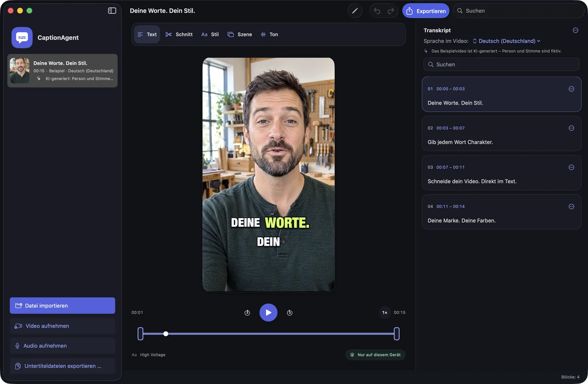Click the CaptionAgent app logo
This screenshot has width=588, height=384.
pos(22,38)
